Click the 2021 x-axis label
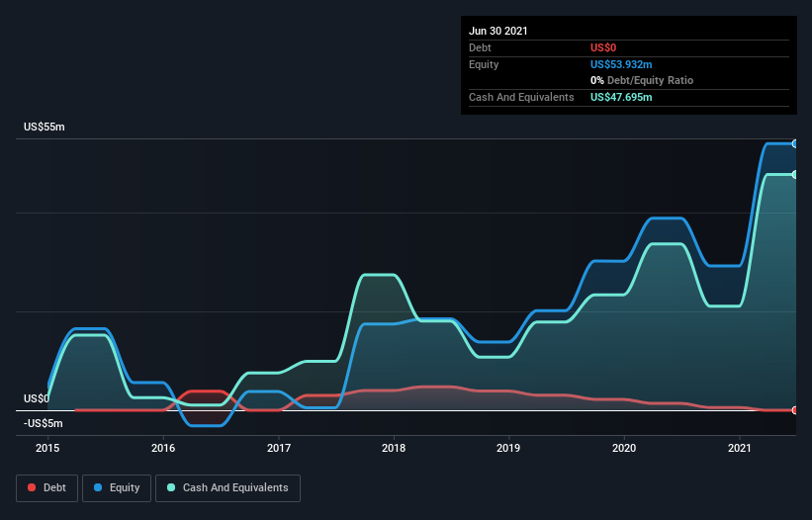Screen dimensions: 812x520 click(x=740, y=448)
